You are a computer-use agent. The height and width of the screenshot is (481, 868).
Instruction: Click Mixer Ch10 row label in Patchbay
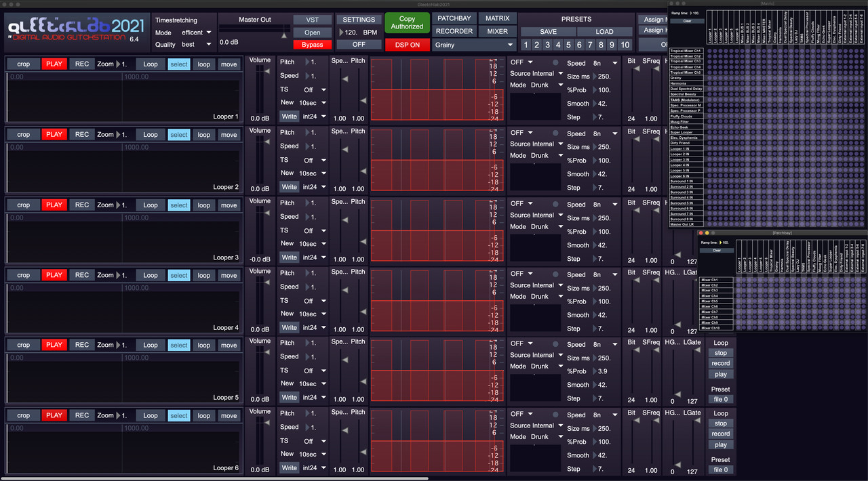tap(715, 328)
